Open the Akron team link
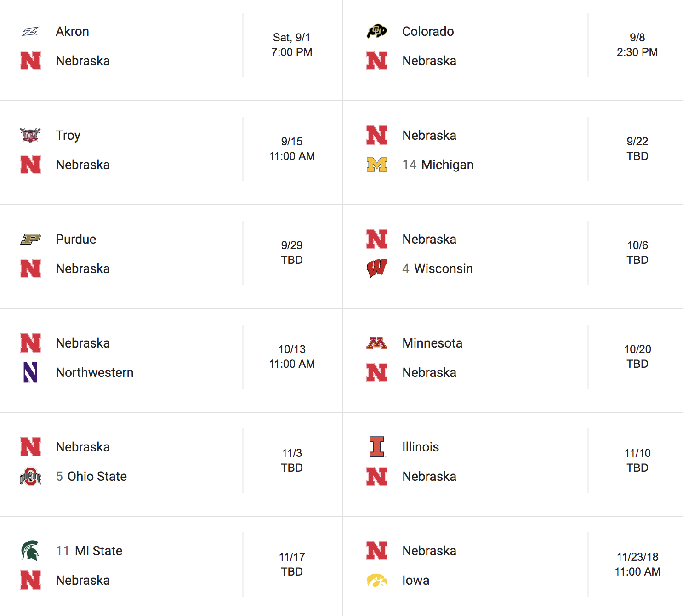 [x=73, y=31]
